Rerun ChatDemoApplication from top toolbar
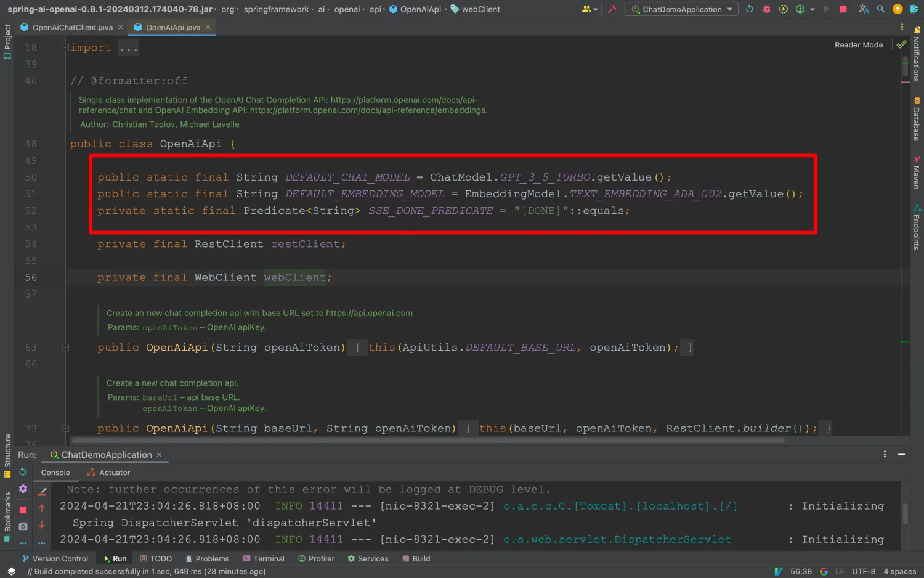The image size is (924, 578). pos(750,9)
